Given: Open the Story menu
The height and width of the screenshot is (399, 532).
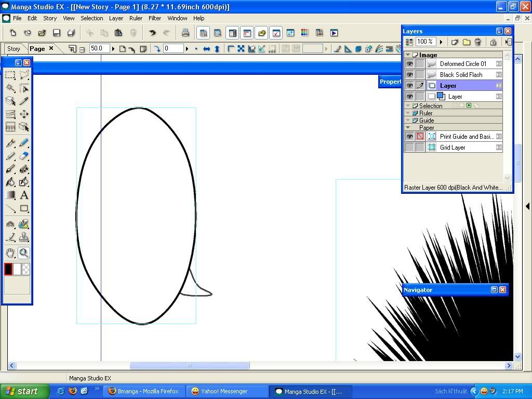Looking at the screenshot, I should click(x=50, y=18).
